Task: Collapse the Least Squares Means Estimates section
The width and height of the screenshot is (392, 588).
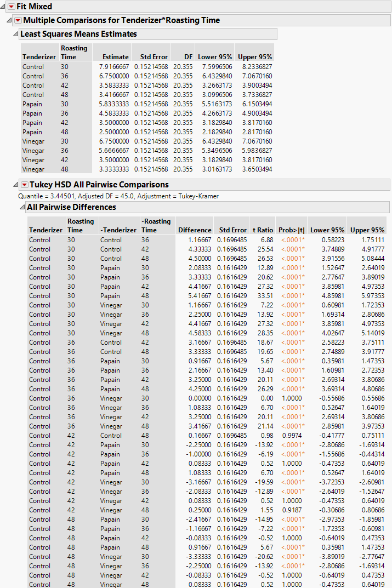Action: click(x=15, y=34)
